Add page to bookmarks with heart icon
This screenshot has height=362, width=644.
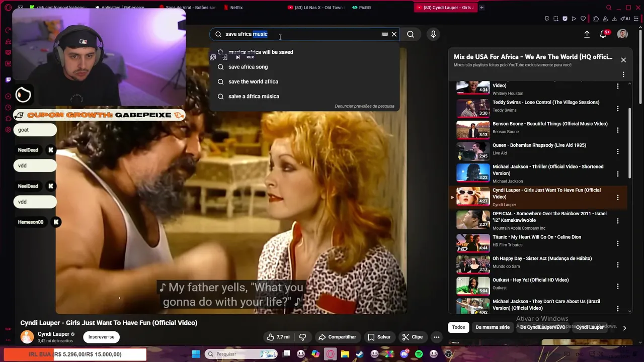(583, 19)
